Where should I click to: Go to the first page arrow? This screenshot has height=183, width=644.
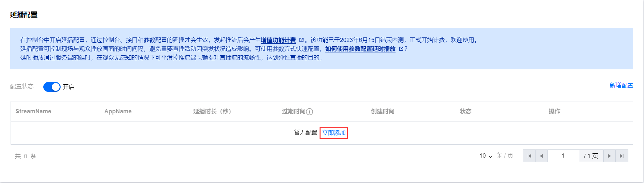point(529,156)
